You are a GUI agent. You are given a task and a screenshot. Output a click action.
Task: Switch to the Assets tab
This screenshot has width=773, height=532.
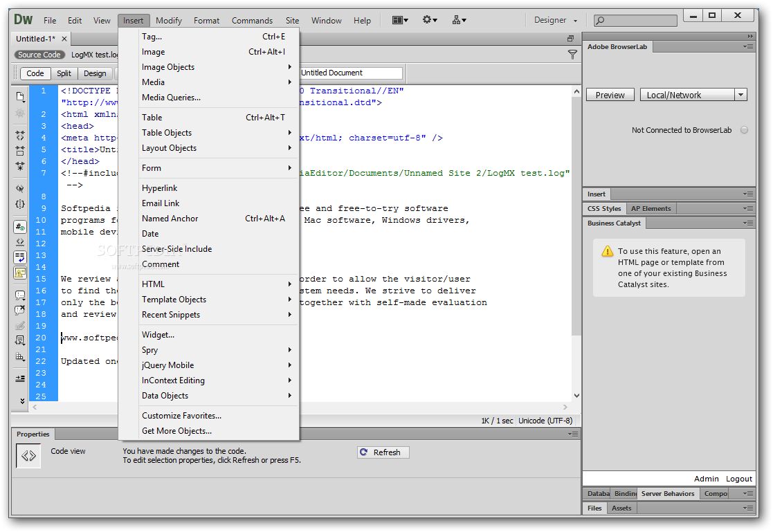point(621,508)
